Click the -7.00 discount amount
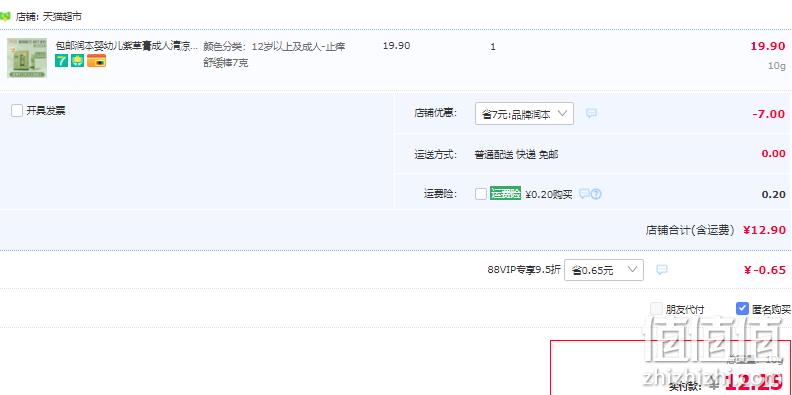Viewport: 792px width, 395px height. point(768,114)
